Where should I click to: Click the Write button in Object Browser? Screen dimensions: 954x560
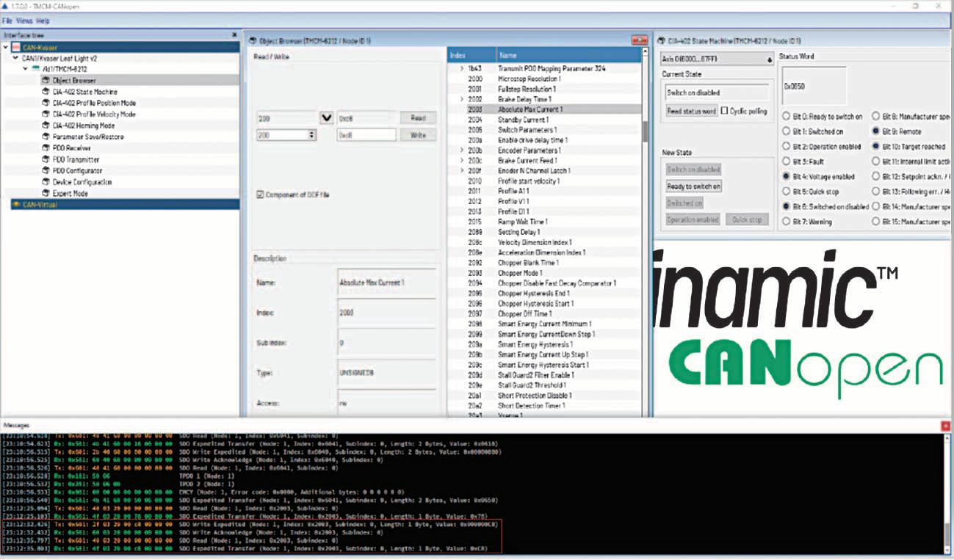[x=418, y=135]
